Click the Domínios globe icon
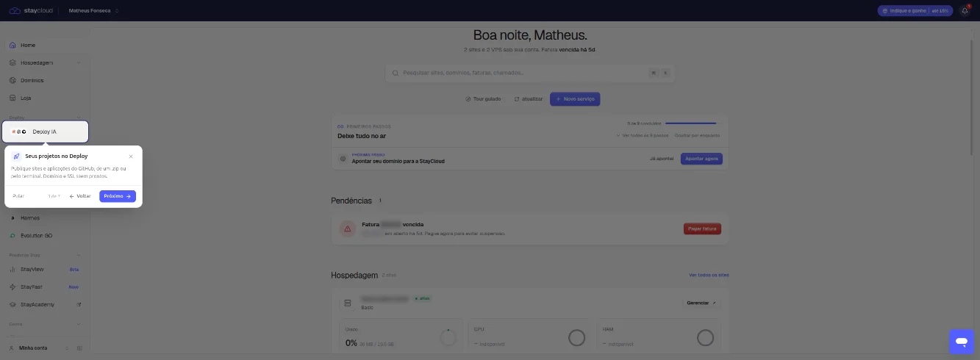 point(12,80)
